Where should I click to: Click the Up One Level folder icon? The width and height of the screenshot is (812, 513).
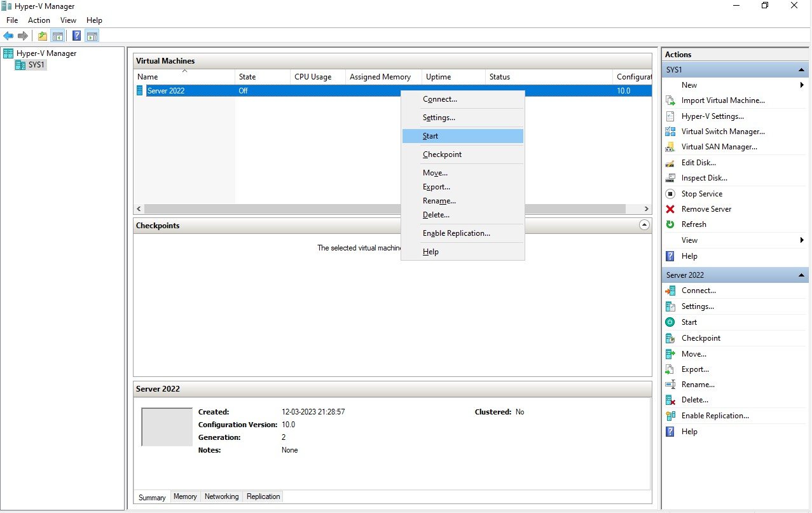click(x=43, y=36)
